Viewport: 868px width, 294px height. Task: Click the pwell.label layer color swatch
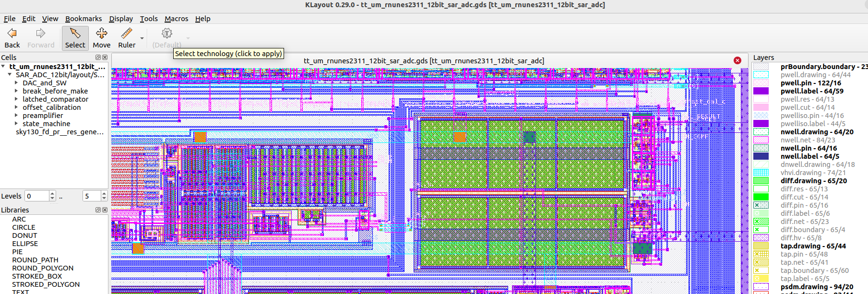click(761, 91)
